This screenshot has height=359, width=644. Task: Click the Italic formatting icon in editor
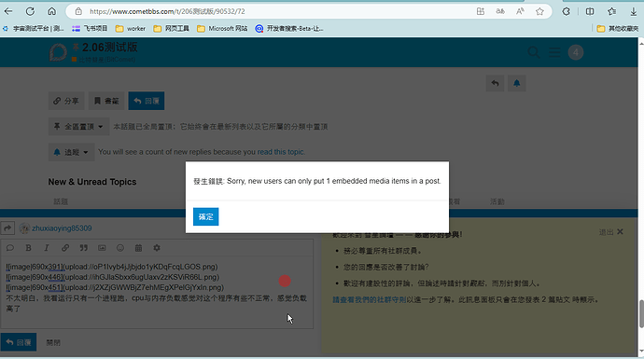47,248
